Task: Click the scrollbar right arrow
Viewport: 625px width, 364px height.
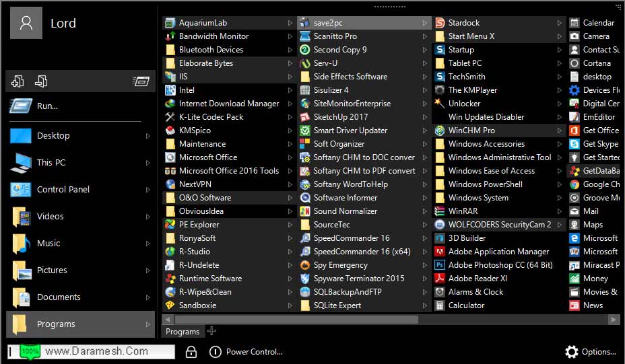Action: click(613, 320)
